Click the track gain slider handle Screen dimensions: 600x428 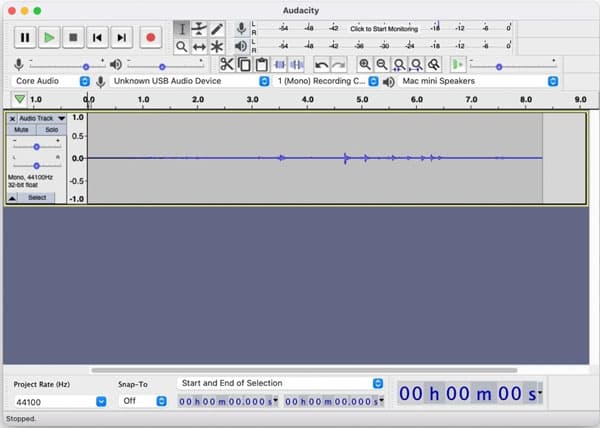click(37, 146)
